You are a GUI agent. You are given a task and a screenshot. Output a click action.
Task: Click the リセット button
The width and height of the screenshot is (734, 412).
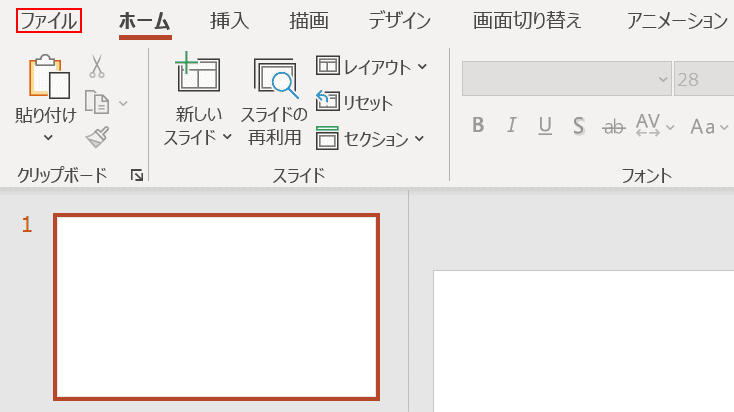354,102
